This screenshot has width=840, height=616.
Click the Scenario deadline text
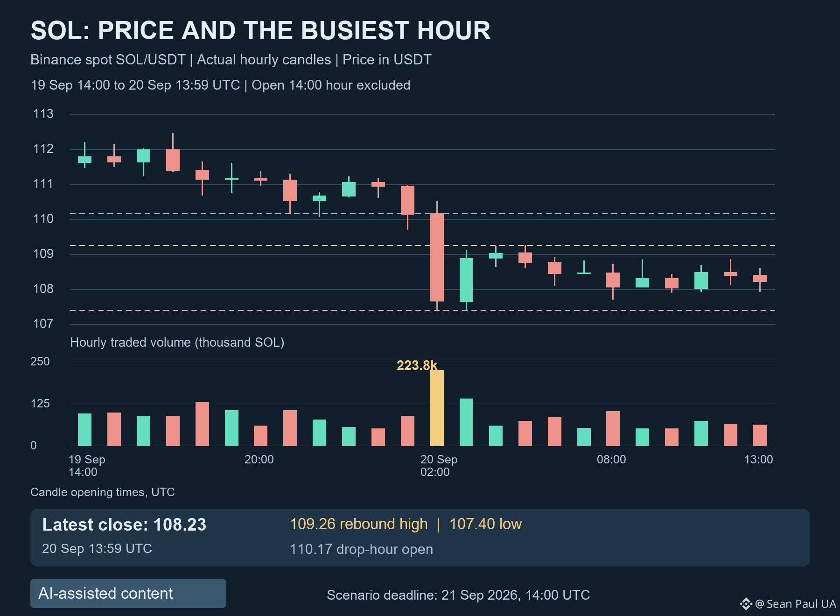[x=458, y=595]
